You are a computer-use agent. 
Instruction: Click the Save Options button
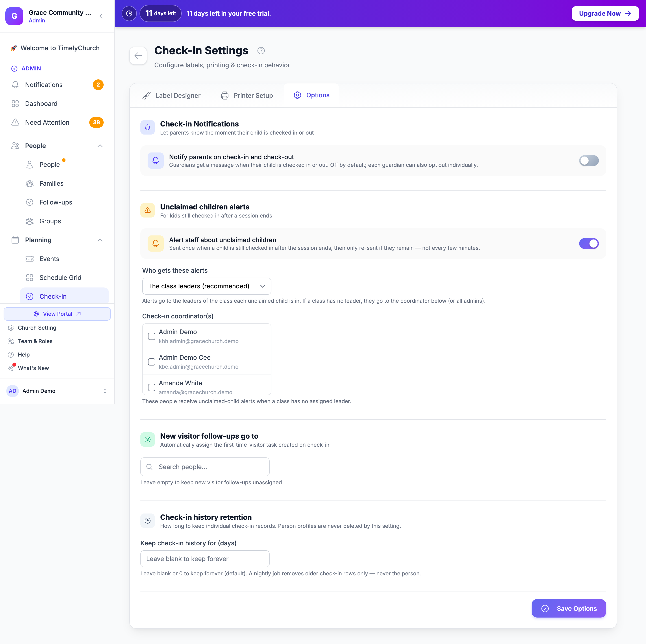tap(568, 609)
